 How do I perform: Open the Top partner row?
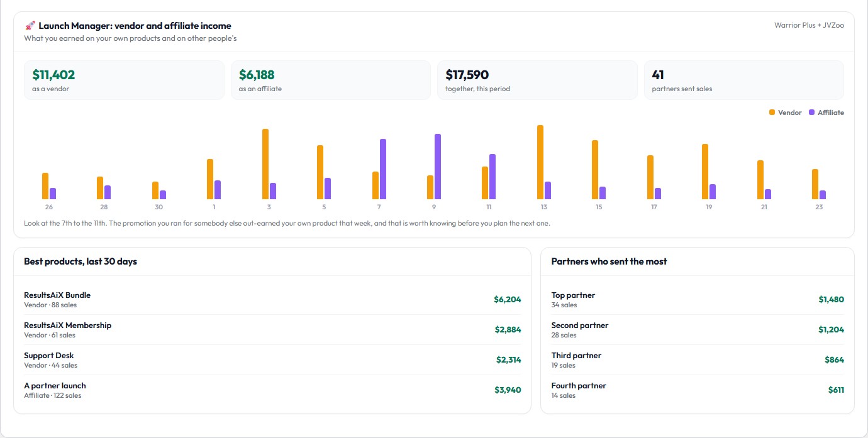pyautogui.click(x=698, y=300)
